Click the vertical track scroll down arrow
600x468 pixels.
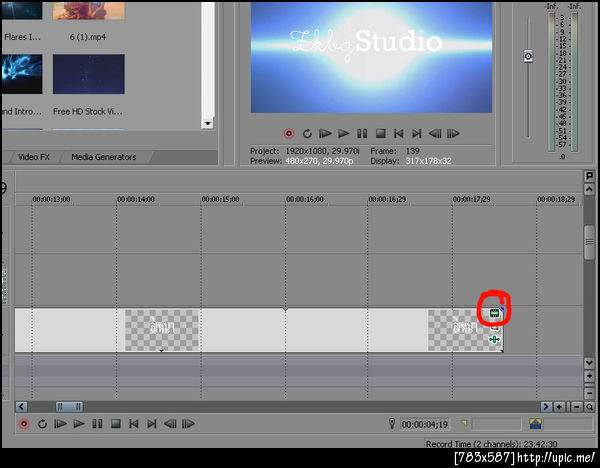click(x=589, y=362)
